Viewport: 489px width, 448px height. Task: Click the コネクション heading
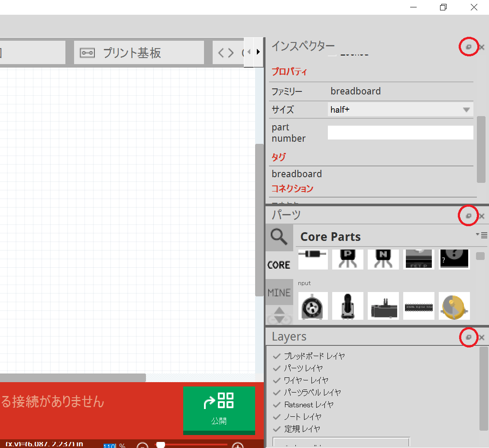pos(292,188)
